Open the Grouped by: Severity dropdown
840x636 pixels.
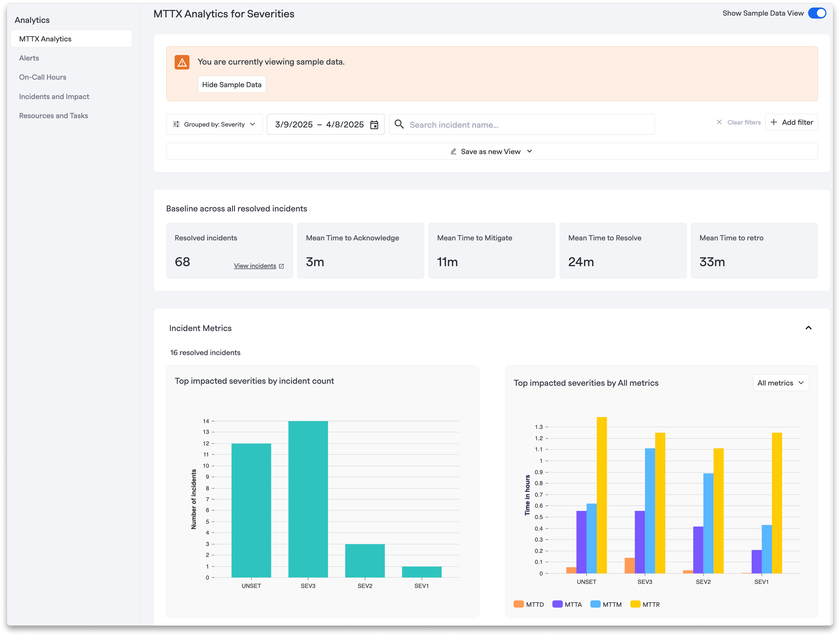[x=214, y=125]
